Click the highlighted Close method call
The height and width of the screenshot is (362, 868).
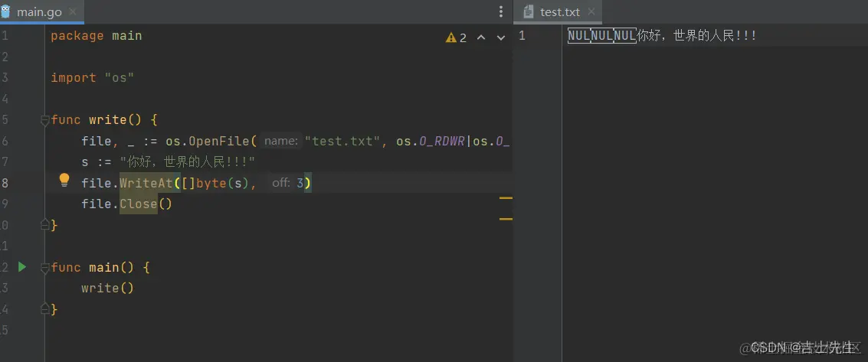(x=139, y=204)
